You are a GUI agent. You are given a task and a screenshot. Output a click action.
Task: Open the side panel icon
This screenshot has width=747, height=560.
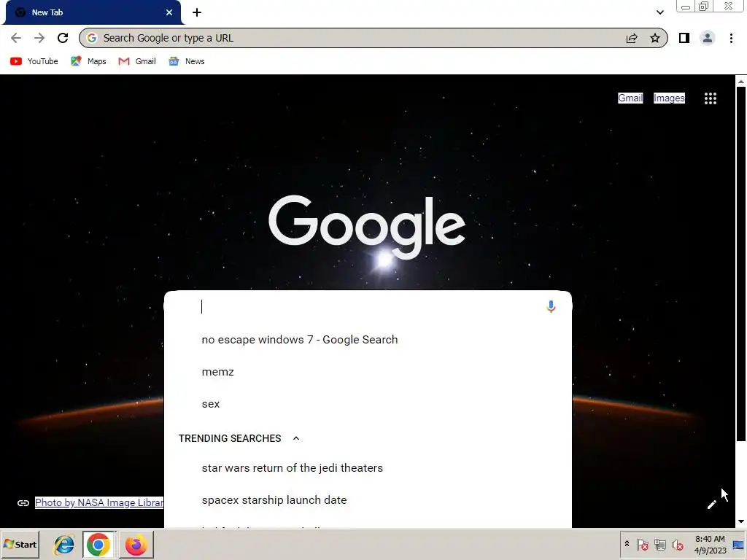pos(684,38)
